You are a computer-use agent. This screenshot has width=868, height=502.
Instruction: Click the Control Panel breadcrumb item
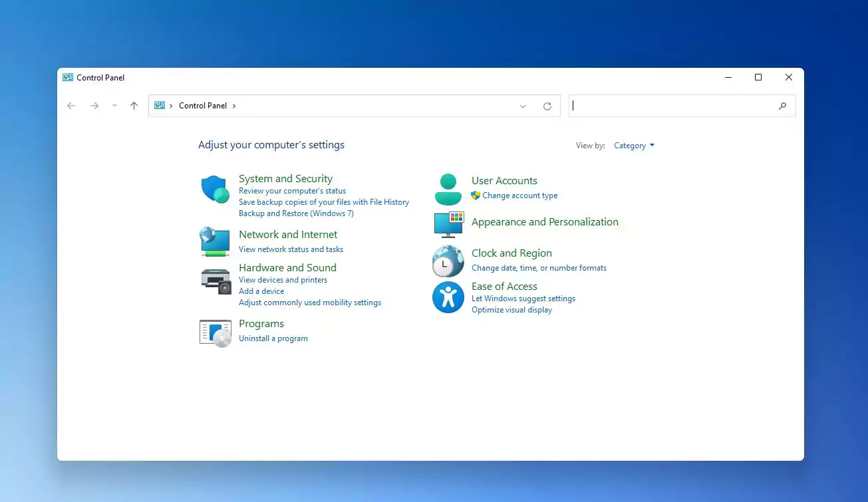[x=203, y=106]
